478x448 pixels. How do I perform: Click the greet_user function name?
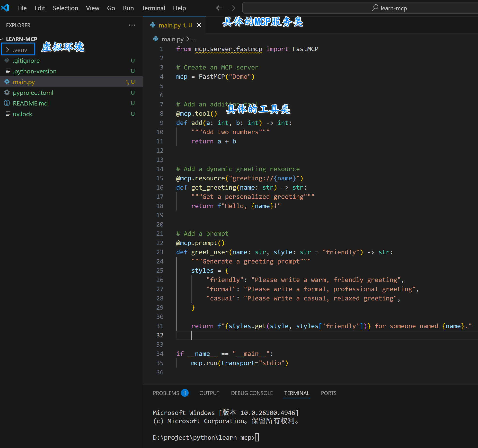click(210, 252)
